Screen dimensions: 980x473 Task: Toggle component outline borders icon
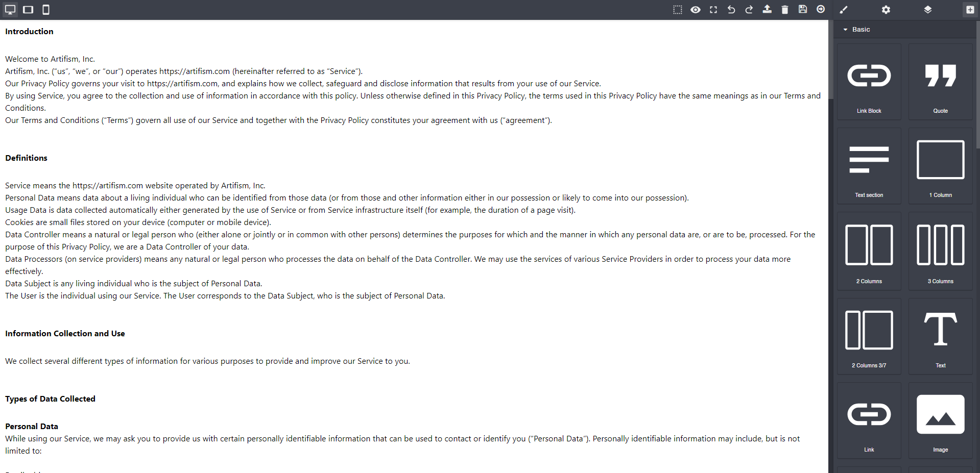pos(678,10)
